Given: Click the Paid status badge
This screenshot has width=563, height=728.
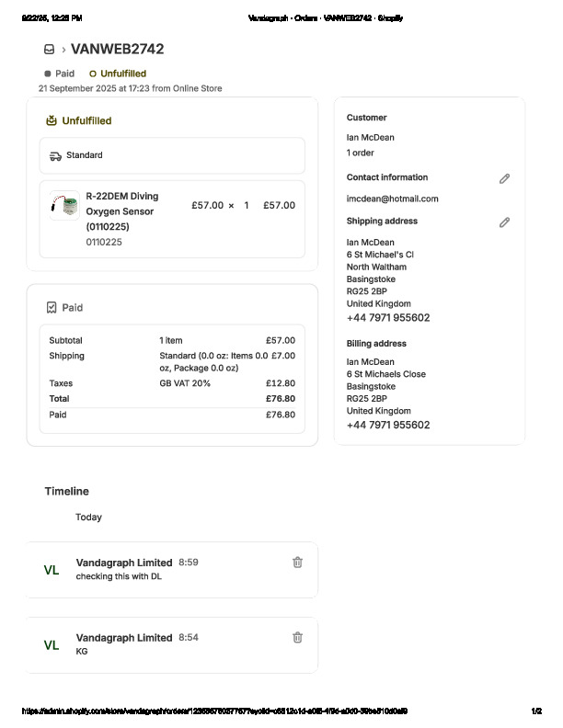Looking at the screenshot, I should pyautogui.click(x=60, y=74).
